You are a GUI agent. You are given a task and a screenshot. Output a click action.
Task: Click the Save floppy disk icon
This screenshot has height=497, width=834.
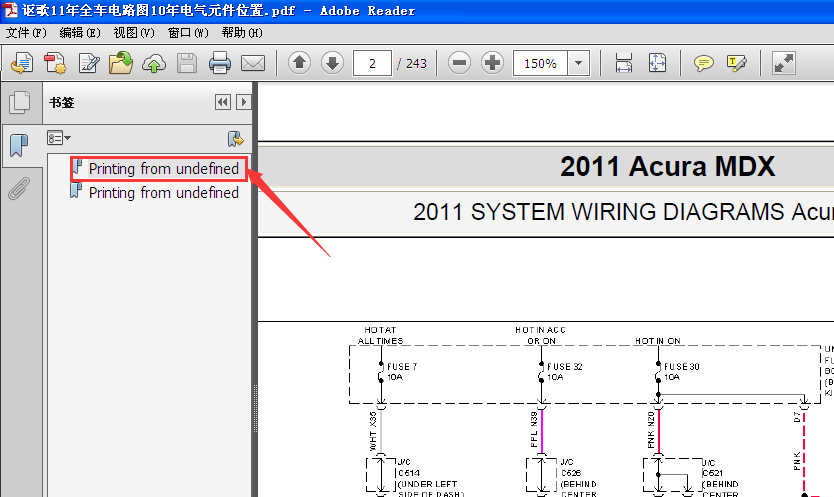[187, 63]
